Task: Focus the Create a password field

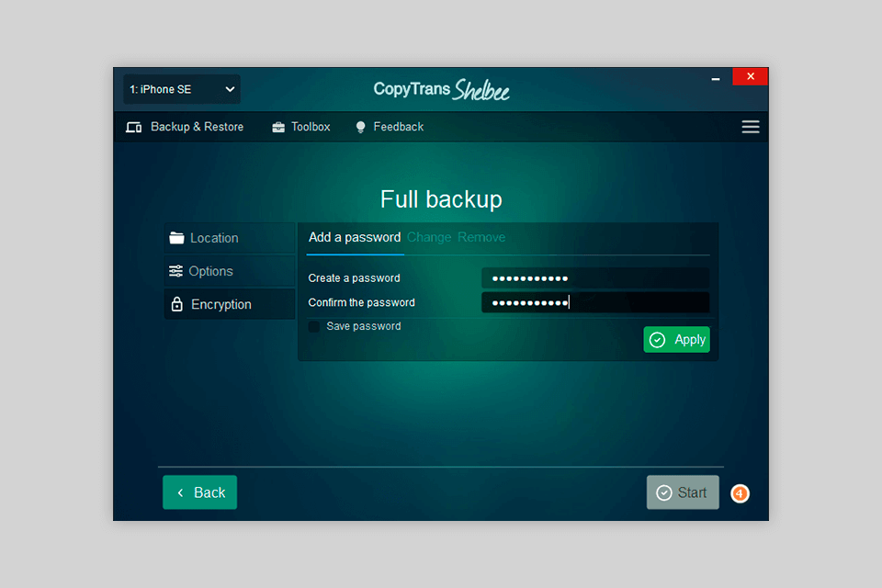Action: [595, 278]
